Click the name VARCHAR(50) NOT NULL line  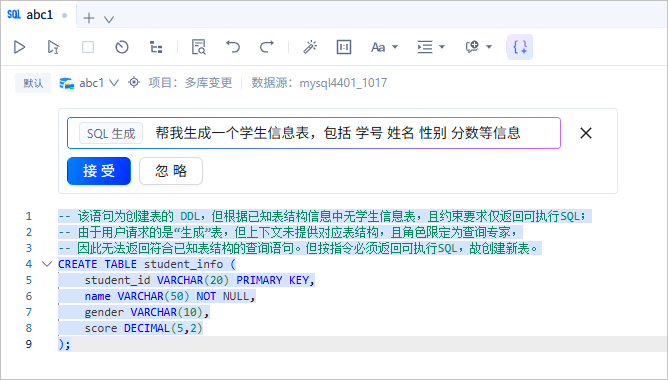point(170,296)
